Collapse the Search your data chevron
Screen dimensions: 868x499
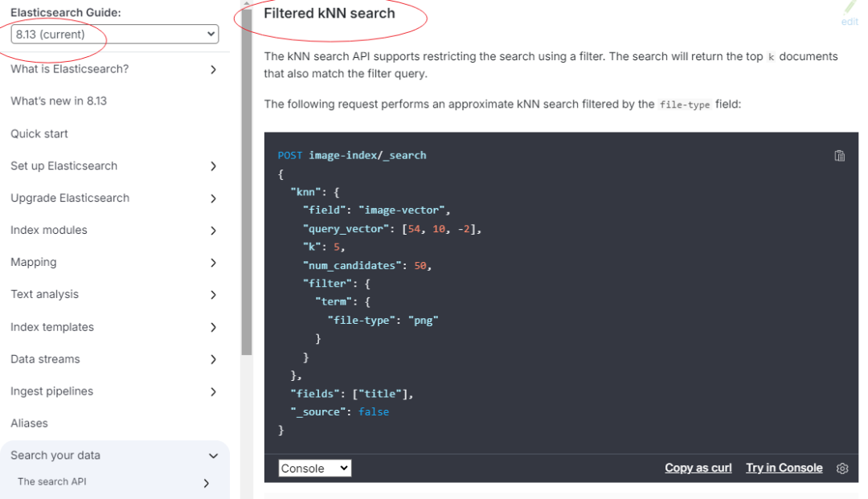(213, 456)
